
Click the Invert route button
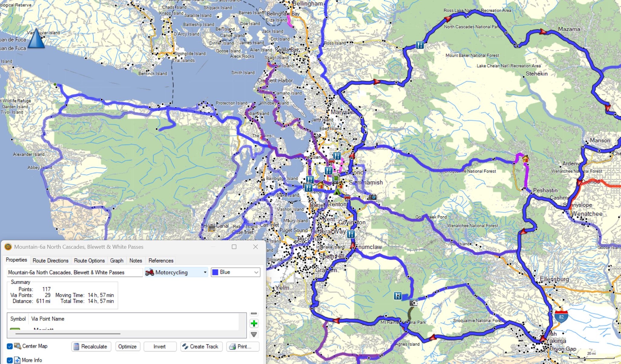(159, 346)
